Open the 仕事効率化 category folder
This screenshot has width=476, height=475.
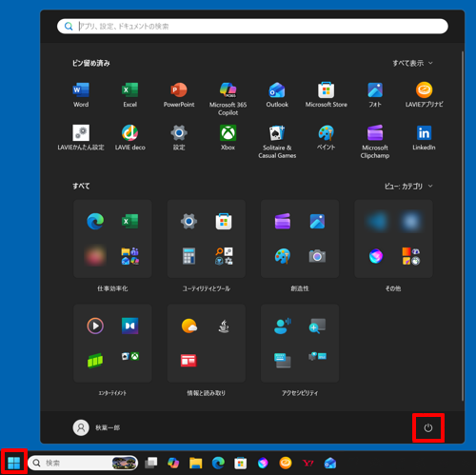[x=112, y=239]
